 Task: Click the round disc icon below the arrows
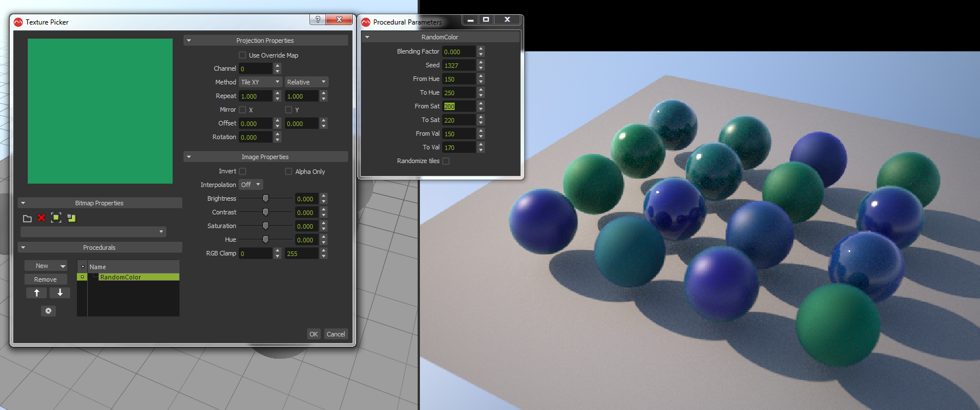coord(48,311)
